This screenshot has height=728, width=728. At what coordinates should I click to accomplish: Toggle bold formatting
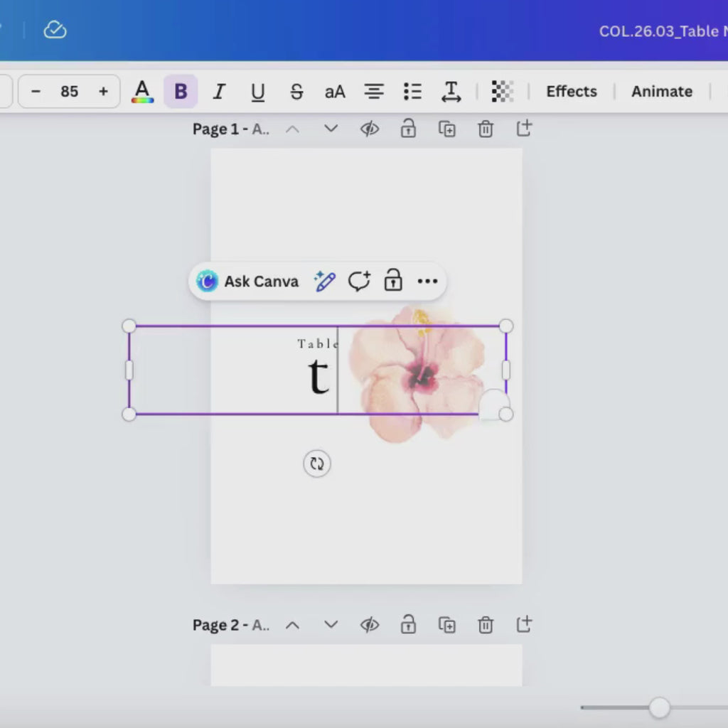[x=181, y=92]
